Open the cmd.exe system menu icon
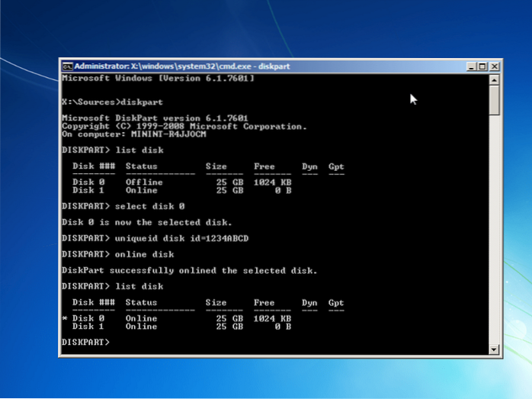 (67, 66)
